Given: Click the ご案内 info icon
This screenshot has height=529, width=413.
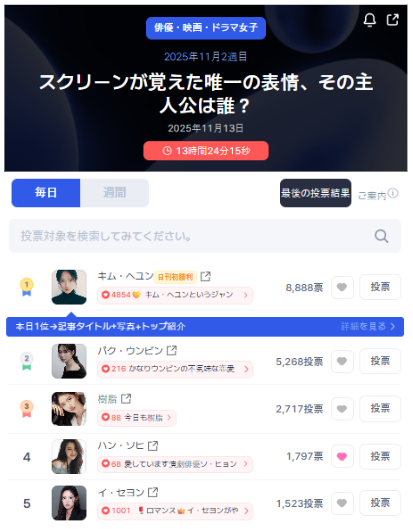Looking at the screenshot, I should [x=393, y=193].
